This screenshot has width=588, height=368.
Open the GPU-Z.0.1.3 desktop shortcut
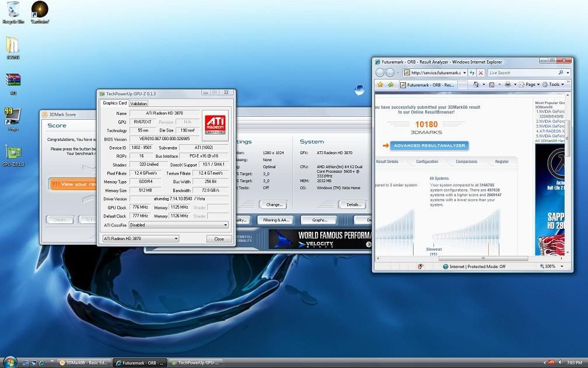[13, 155]
